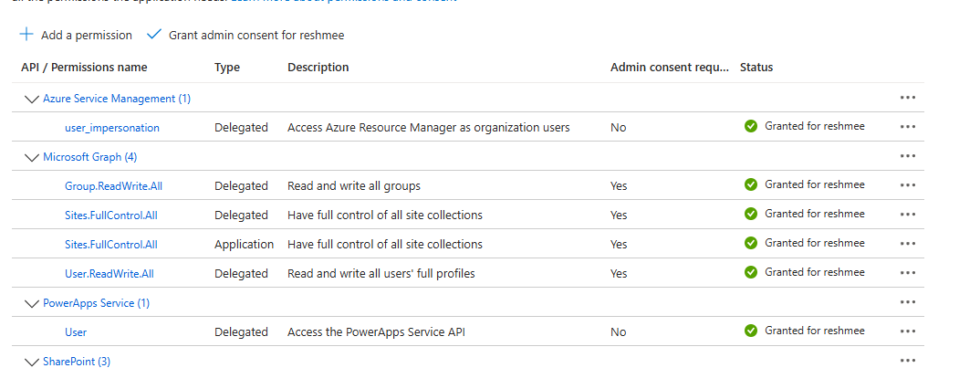Image resolution: width=980 pixels, height=368 pixels.
Task: Open ellipsis menu for SharePoint group
Action: [908, 361]
